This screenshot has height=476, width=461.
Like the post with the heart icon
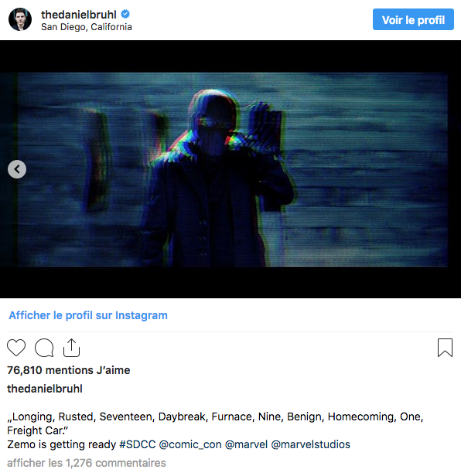click(16, 347)
